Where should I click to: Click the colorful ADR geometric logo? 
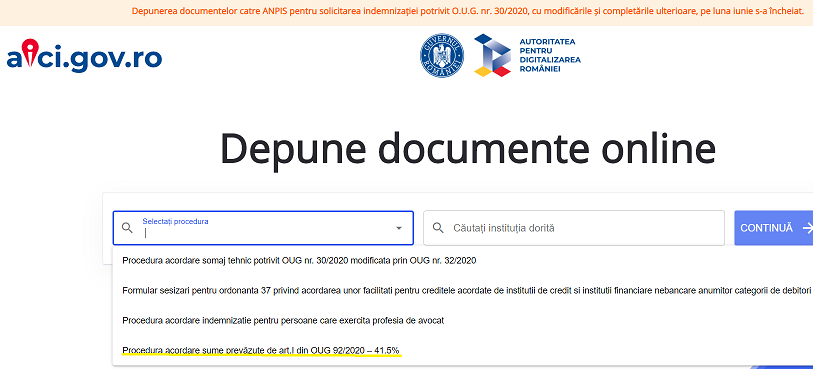[x=493, y=55]
